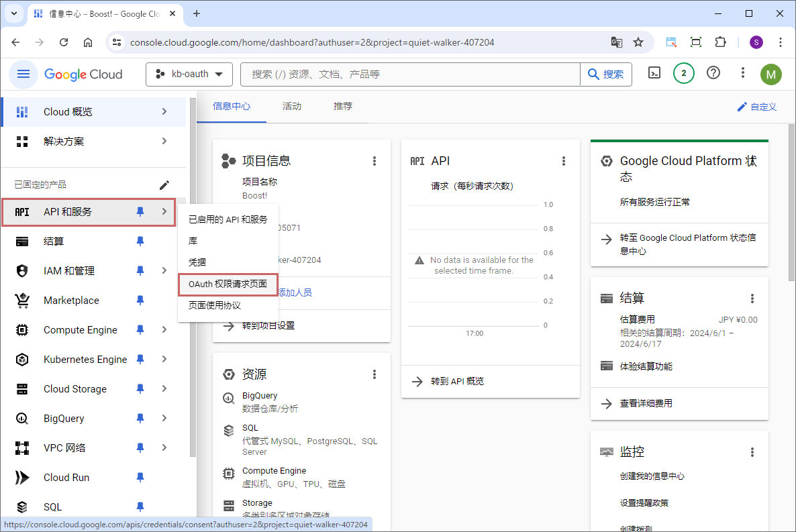Edit pinned products with the pencil icon
Viewport: 796px width, 532px height.
coord(164,184)
